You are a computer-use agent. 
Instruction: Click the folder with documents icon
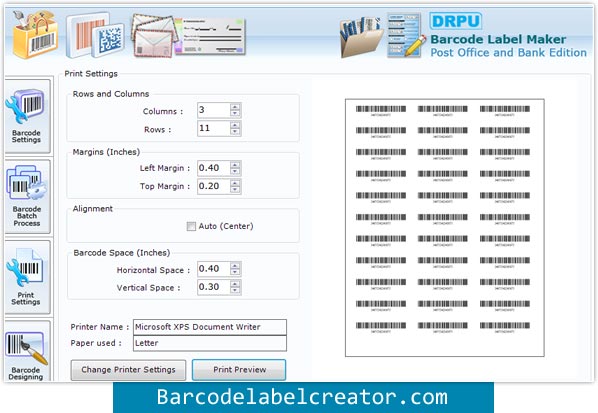[361, 37]
